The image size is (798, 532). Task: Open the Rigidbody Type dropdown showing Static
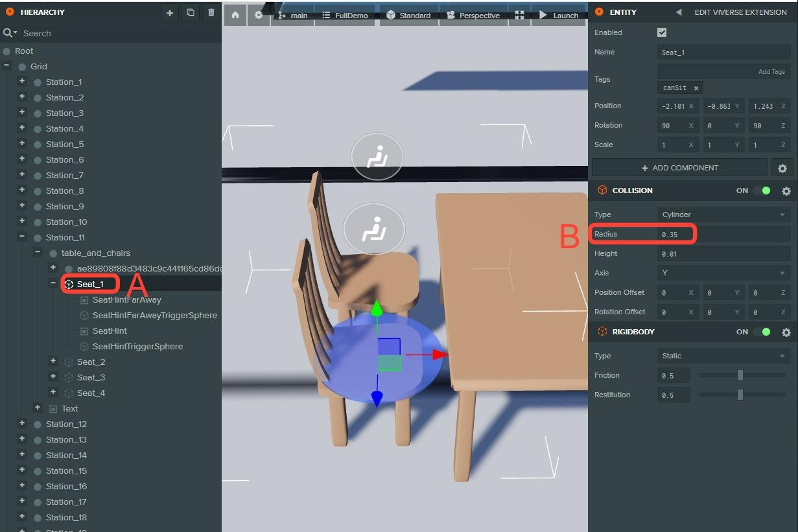click(723, 356)
